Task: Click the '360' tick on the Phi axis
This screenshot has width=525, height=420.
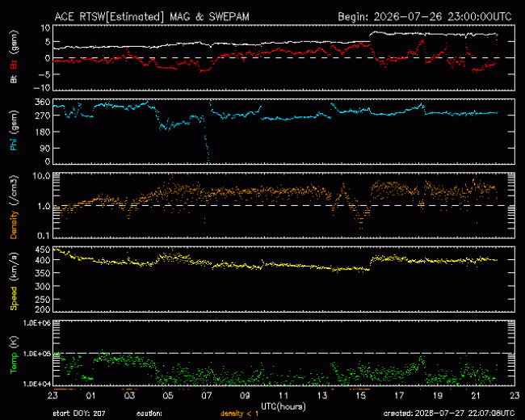Action: coord(43,102)
